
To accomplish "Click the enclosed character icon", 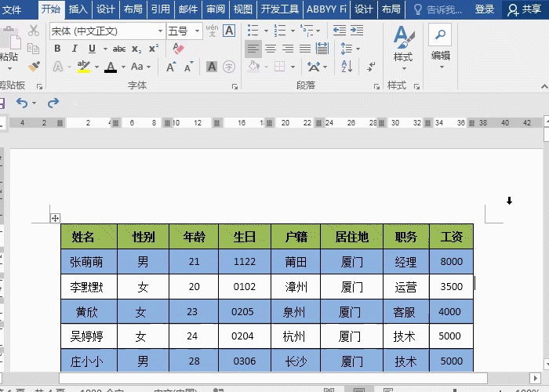I will [x=229, y=67].
